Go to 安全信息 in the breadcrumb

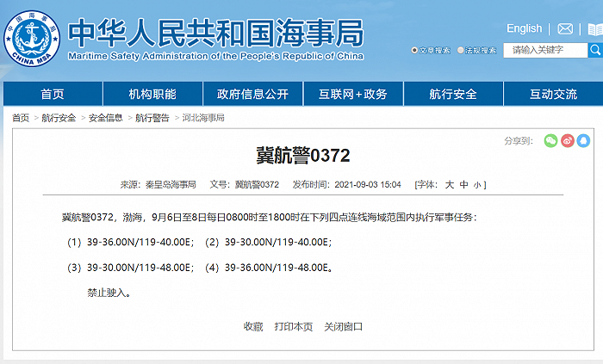click(105, 118)
